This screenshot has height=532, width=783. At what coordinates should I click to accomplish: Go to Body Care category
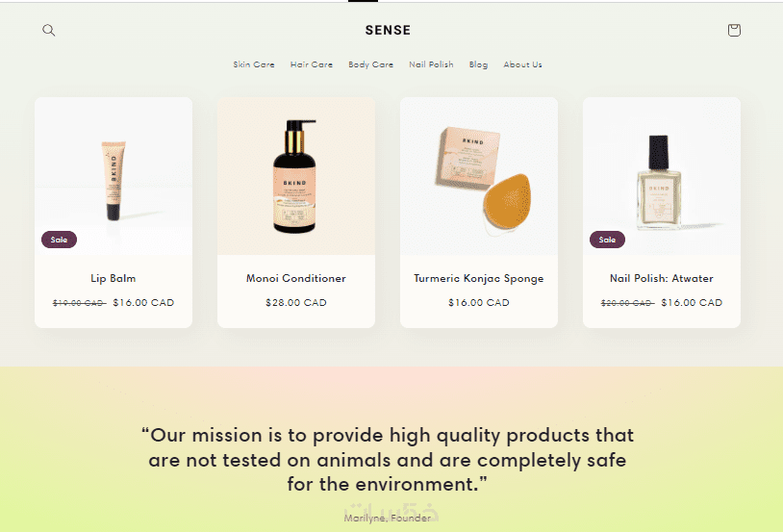click(371, 64)
